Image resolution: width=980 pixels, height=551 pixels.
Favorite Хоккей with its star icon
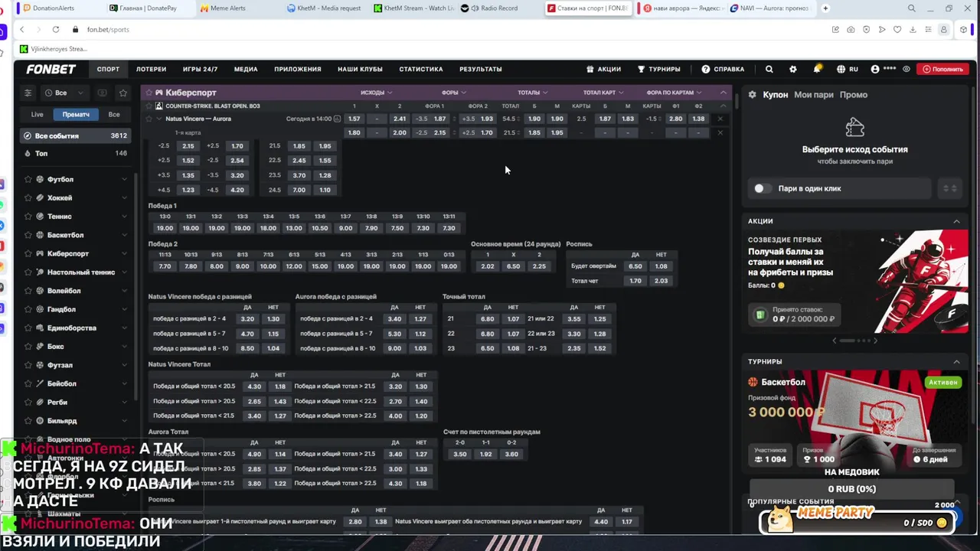[x=28, y=197]
